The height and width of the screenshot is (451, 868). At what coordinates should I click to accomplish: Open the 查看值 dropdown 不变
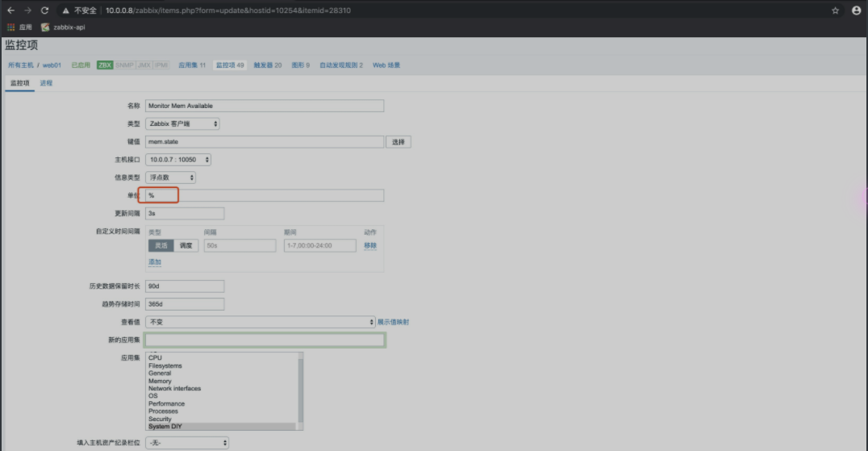tap(261, 322)
